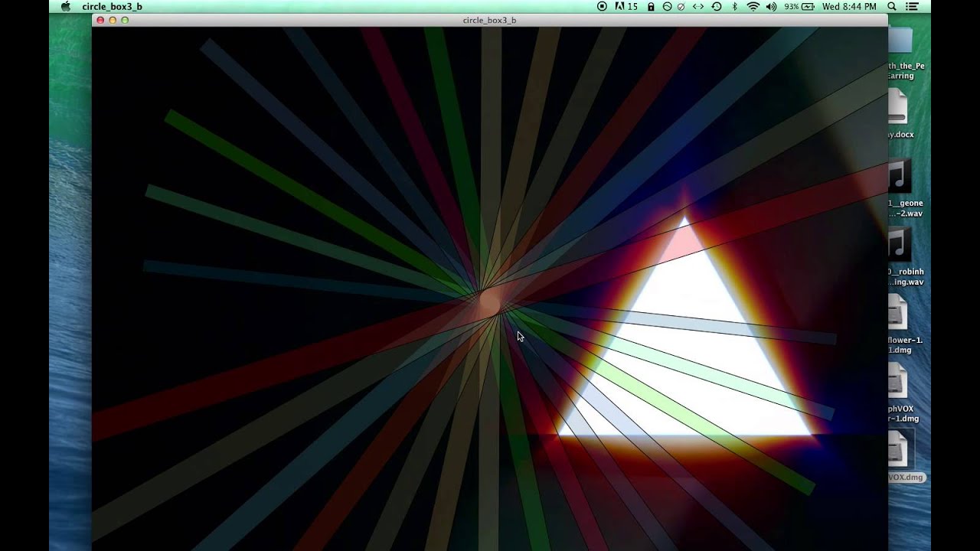This screenshot has height=551, width=980.
Task: Open the Bluetooth menu
Action: tap(734, 6)
